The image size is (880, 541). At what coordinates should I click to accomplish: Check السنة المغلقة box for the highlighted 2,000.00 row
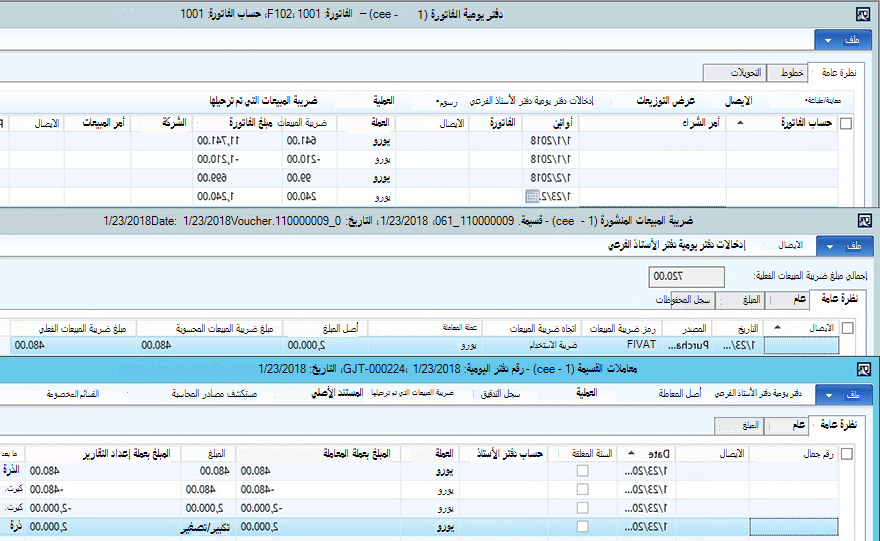pyautogui.click(x=583, y=526)
